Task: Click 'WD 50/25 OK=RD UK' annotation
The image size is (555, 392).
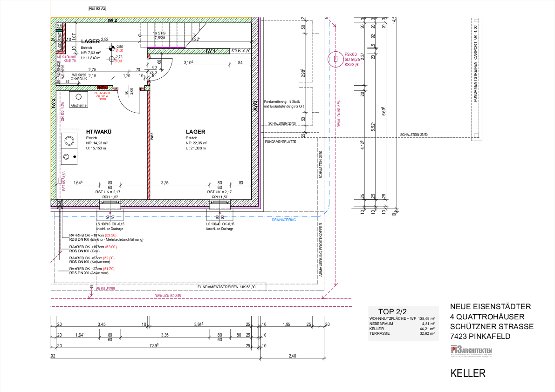Action: click(79, 77)
